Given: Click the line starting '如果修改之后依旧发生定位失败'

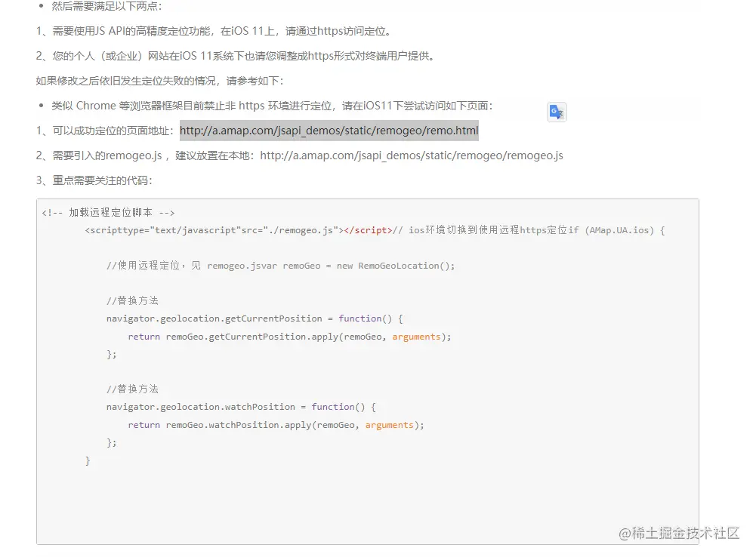Looking at the screenshot, I should 159,81.
